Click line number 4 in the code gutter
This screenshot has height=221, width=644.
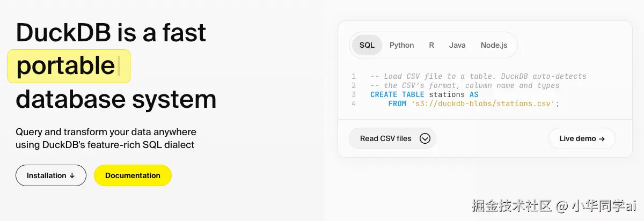tap(354, 104)
